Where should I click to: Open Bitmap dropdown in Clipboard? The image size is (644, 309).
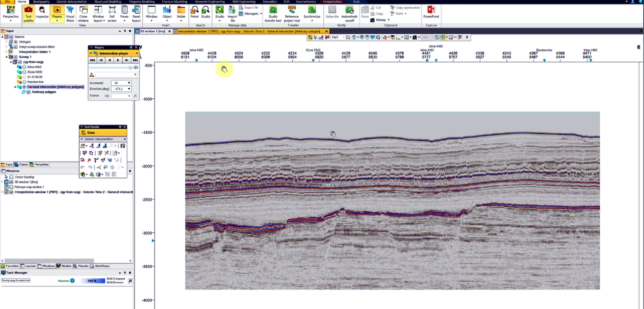(x=389, y=20)
